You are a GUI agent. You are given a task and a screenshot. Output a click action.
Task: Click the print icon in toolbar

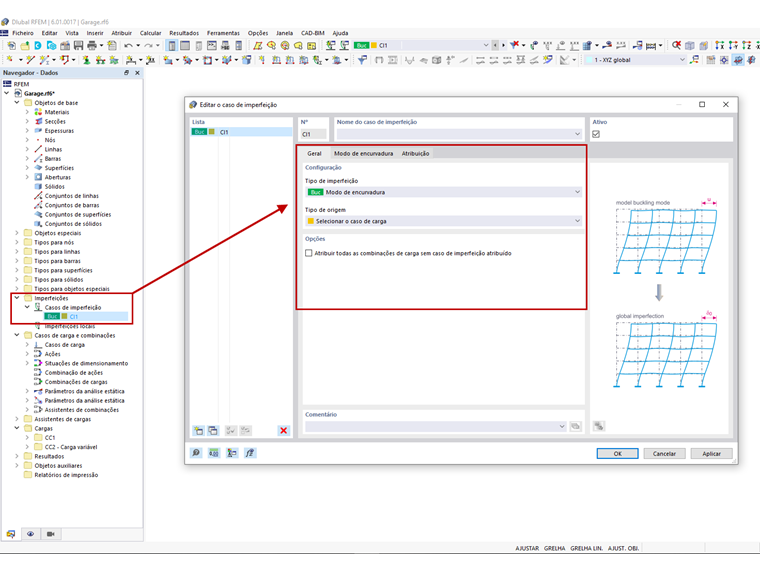92,46
